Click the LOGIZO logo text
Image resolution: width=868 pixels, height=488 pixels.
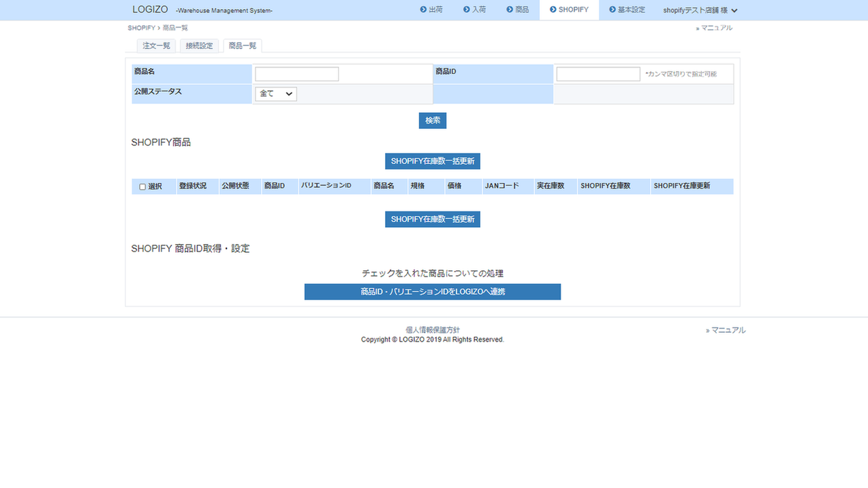[x=150, y=9]
